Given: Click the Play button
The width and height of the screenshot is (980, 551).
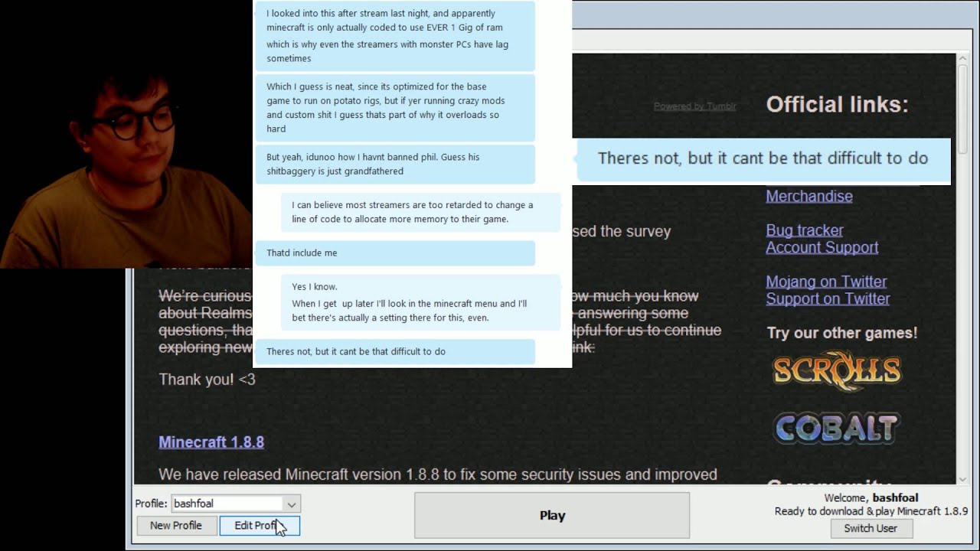Looking at the screenshot, I should 552,515.
